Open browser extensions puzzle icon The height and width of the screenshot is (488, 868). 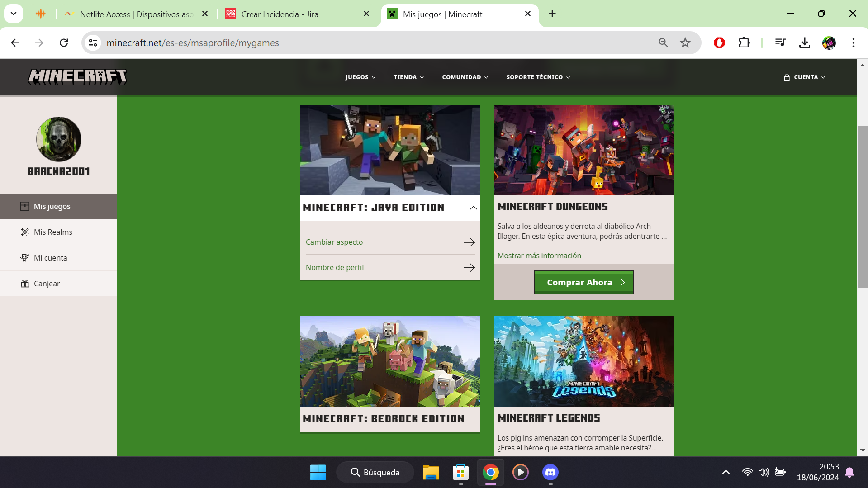[744, 43]
